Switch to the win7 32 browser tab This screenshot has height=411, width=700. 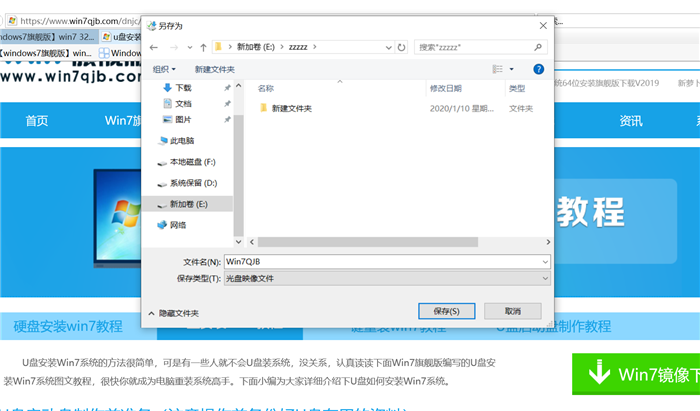48,37
